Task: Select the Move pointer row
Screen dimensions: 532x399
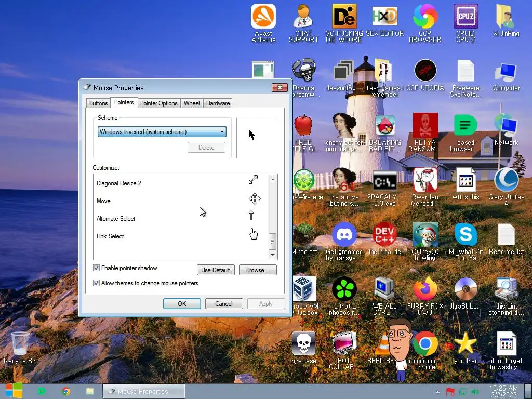Action: pyautogui.click(x=180, y=201)
